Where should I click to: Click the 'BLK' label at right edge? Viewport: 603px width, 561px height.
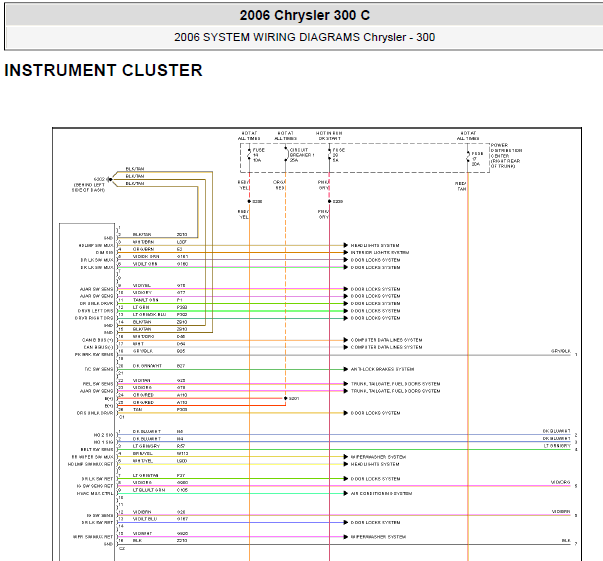click(x=566, y=541)
